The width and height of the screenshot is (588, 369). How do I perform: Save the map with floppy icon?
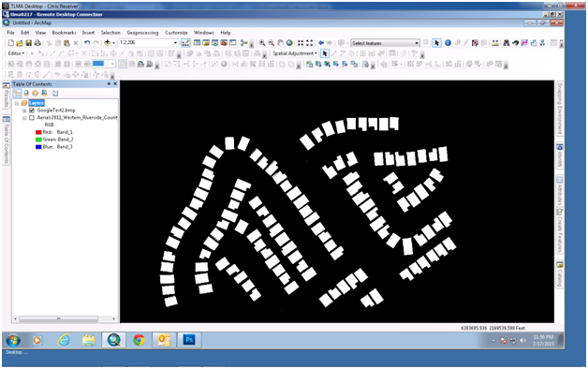(28, 43)
